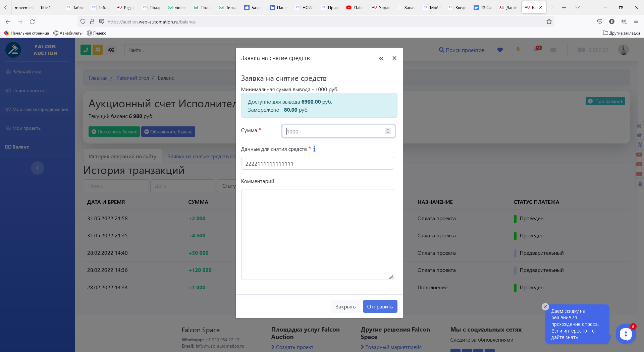The height and width of the screenshot is (352, 644).
Task: Open Мои проекты in the sidebar
Action: (x=27, y=128)
